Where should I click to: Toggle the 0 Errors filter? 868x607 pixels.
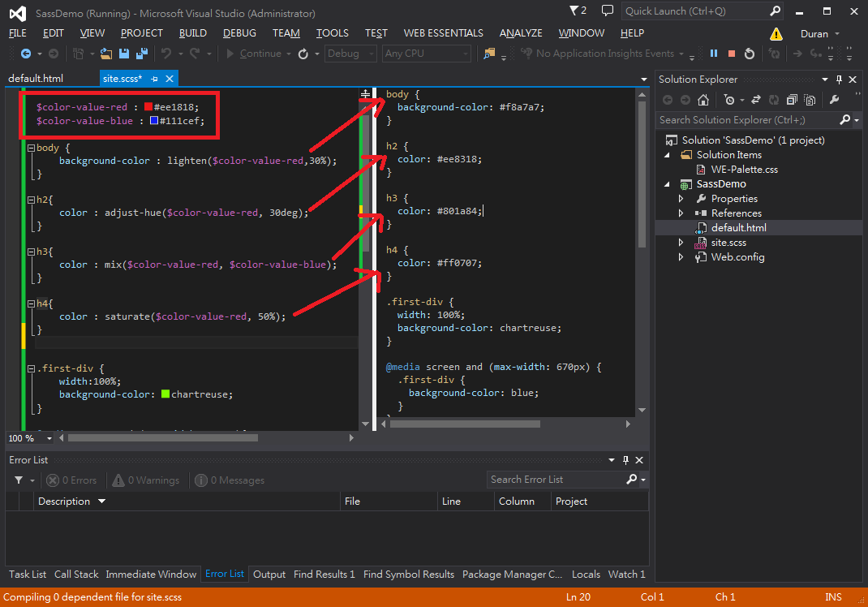(71, 480)
